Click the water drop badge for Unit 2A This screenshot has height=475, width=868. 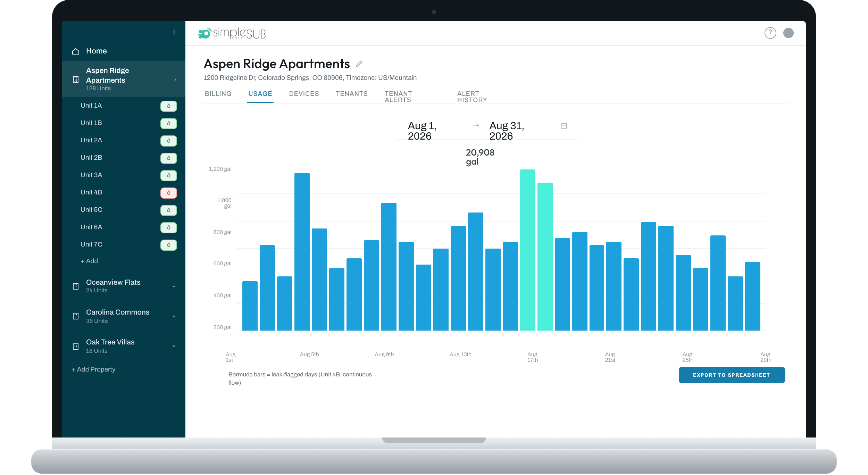(x=169, y=141)
